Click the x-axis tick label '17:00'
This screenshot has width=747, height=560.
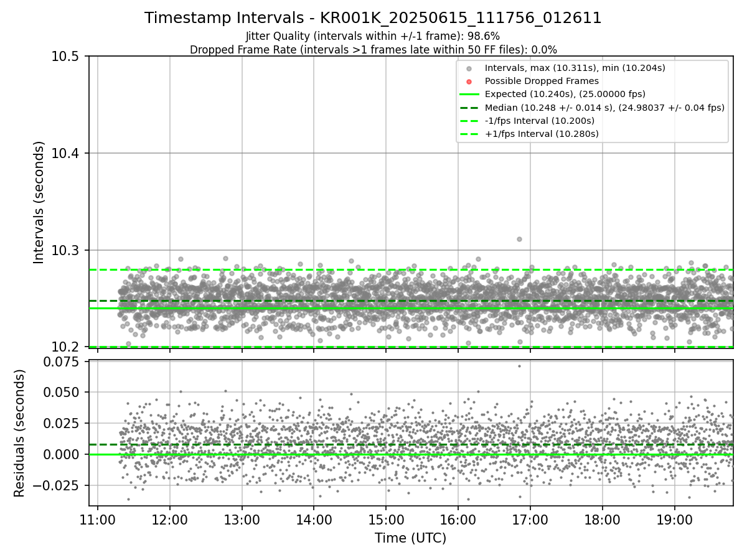530,520
